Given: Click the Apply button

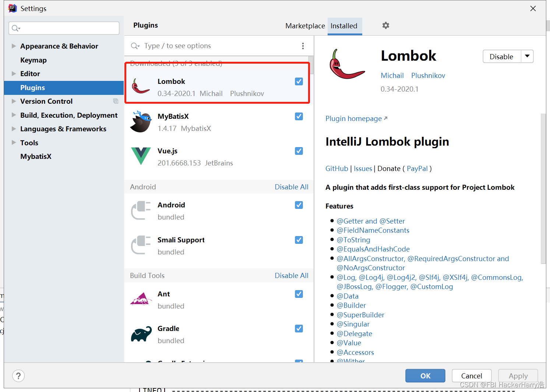Looking at the screenshot, I should click(518, 376).
